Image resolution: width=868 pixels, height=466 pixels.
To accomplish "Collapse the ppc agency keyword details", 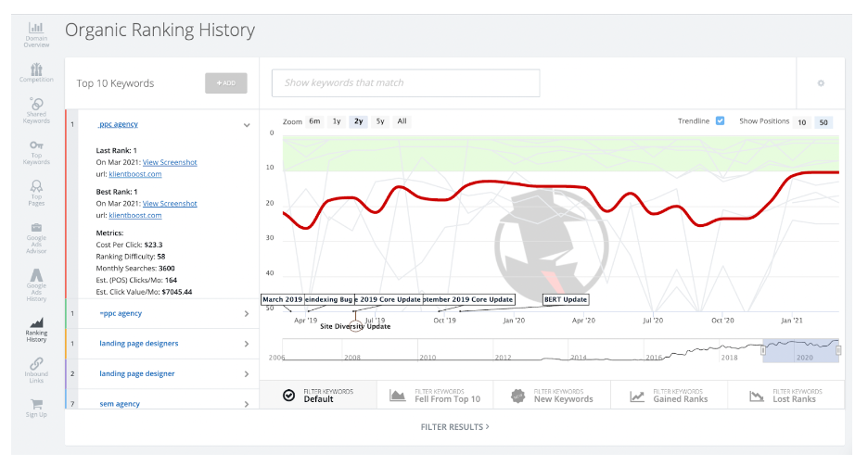I will click(247, 124).
